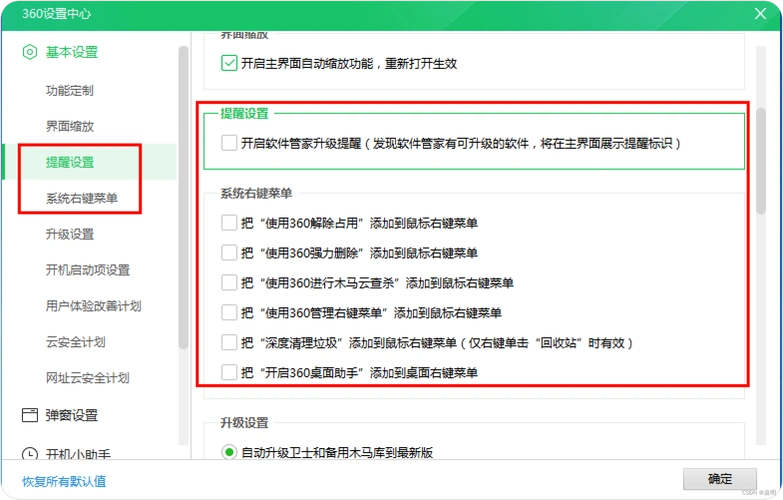
Task: Click the 开机小助手 clock icon
Action: 30,453
